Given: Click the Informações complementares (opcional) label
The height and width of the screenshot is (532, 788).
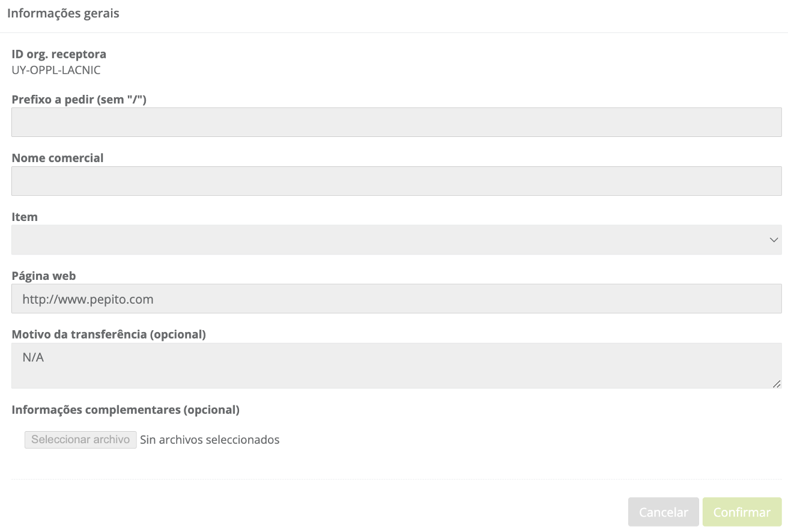Looking at the screenshot, I should pos(126,410).
